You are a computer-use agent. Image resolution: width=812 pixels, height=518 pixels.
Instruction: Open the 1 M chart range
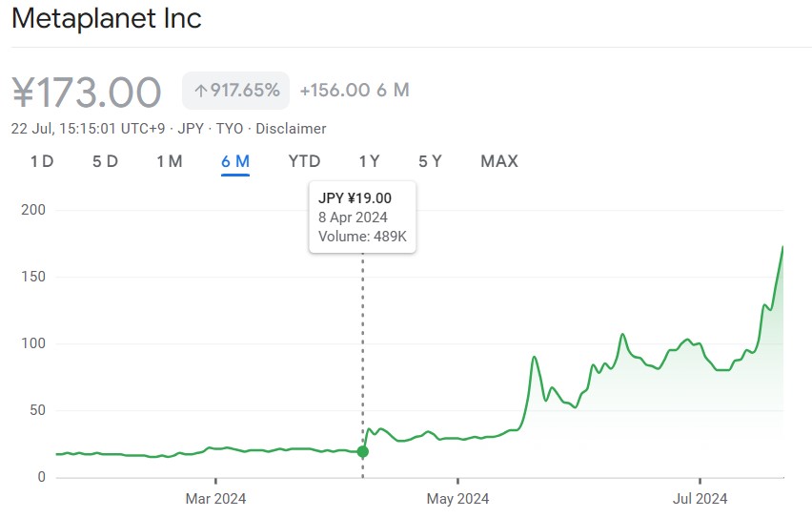[170, 161]
